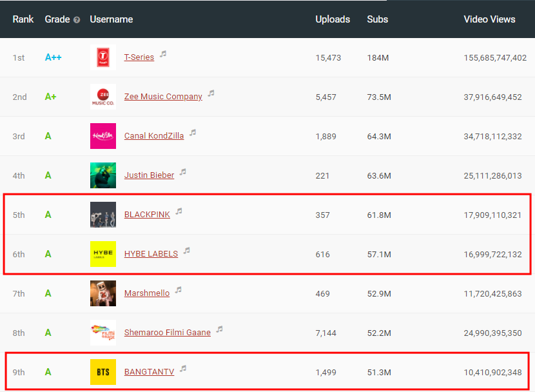Open the HYBE LABELS link
The width and height of the screenshot is (535, 392).
pos(151,254)
